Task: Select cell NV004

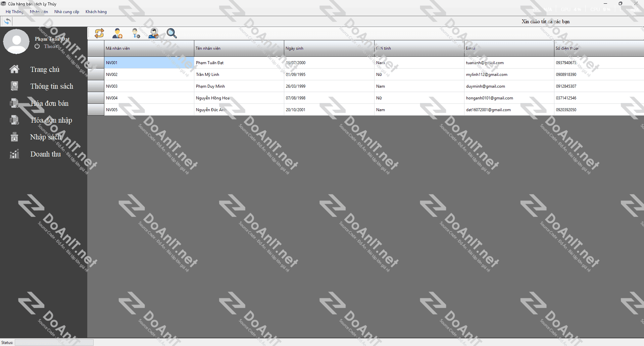Action: tap(149, 98)
